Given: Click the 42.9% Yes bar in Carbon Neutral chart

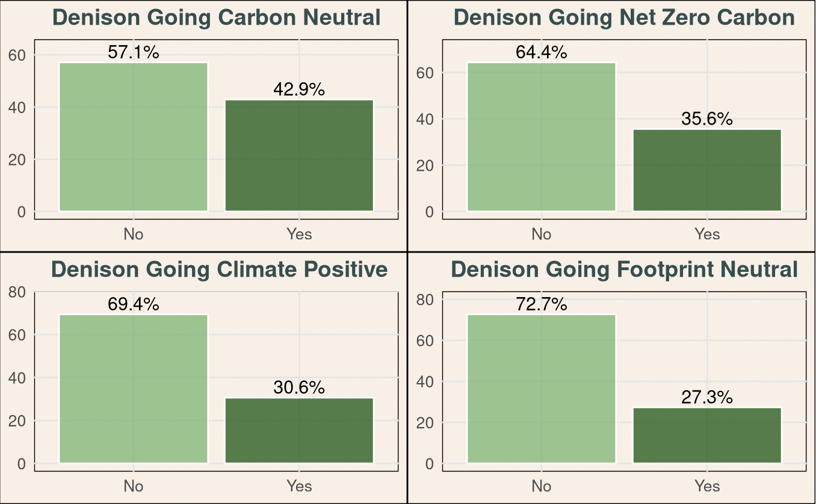Looking at the screenshot, I should [x=299, y=155].
